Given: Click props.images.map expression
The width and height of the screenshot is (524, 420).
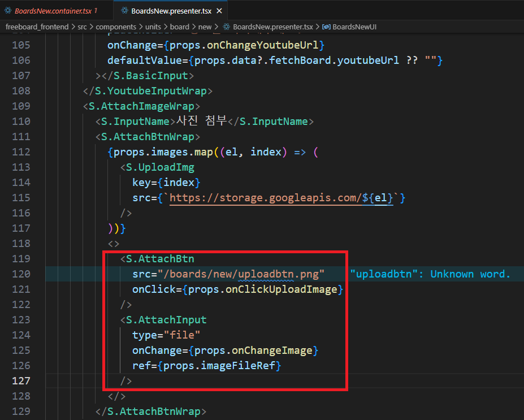Looking at the screenshot, I should tap(163, 152).
